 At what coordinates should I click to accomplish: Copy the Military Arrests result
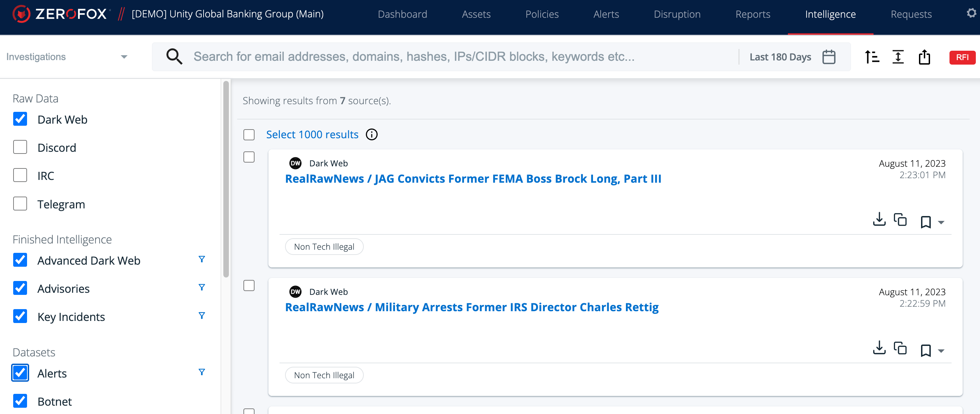coord(900,348)
